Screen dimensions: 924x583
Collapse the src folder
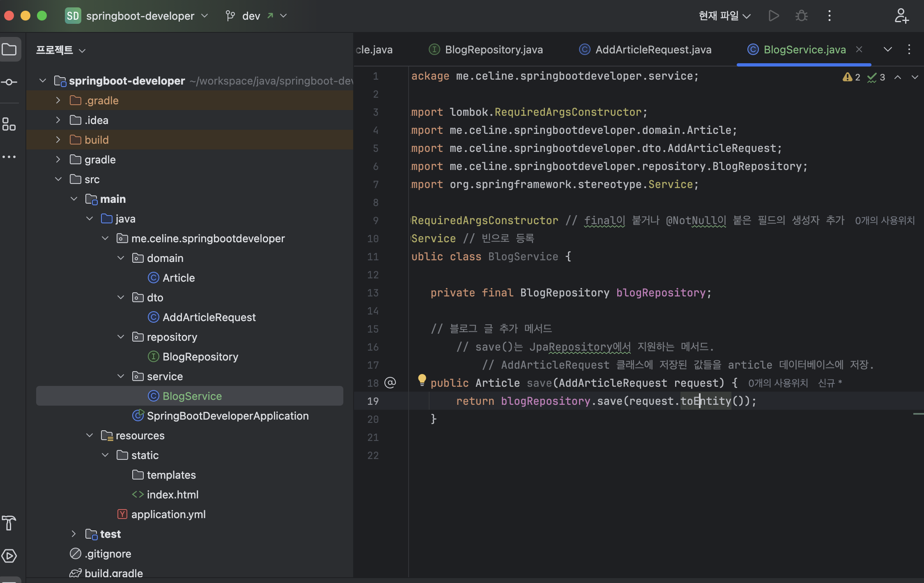click(58, 179)
